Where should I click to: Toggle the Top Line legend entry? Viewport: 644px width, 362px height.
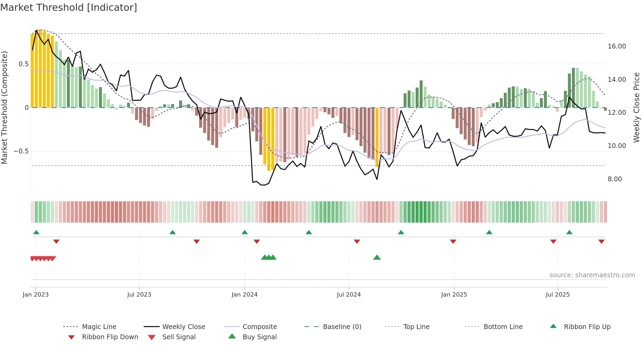pos(407,327)
